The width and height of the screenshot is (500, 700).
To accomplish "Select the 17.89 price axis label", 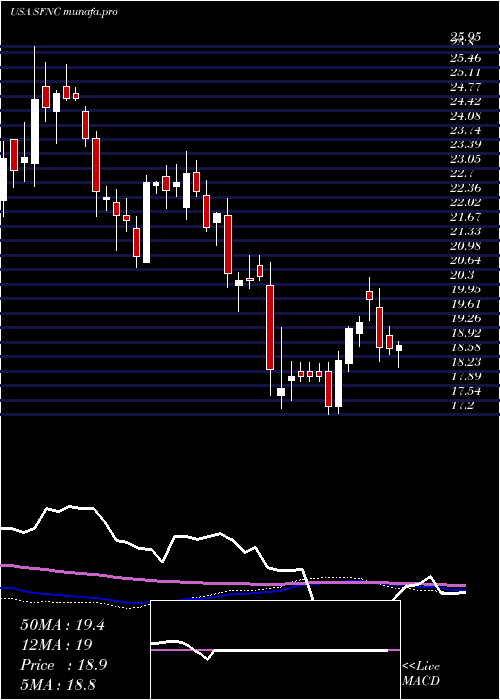I will 466,376.
